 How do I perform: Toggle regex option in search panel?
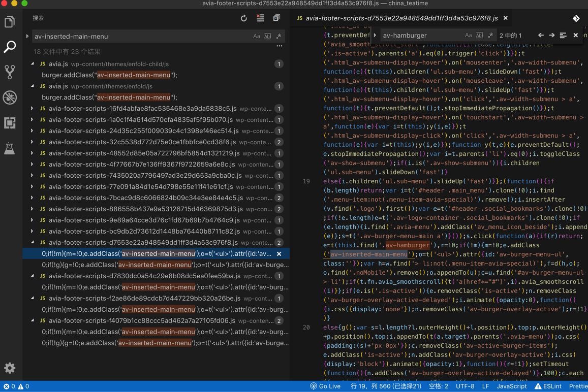click(x=279, y=37)
